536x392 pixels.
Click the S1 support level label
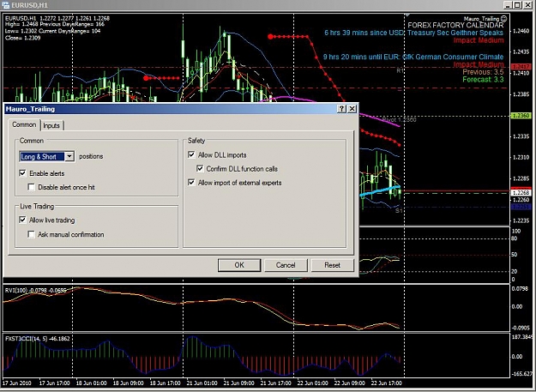(399, 210)
